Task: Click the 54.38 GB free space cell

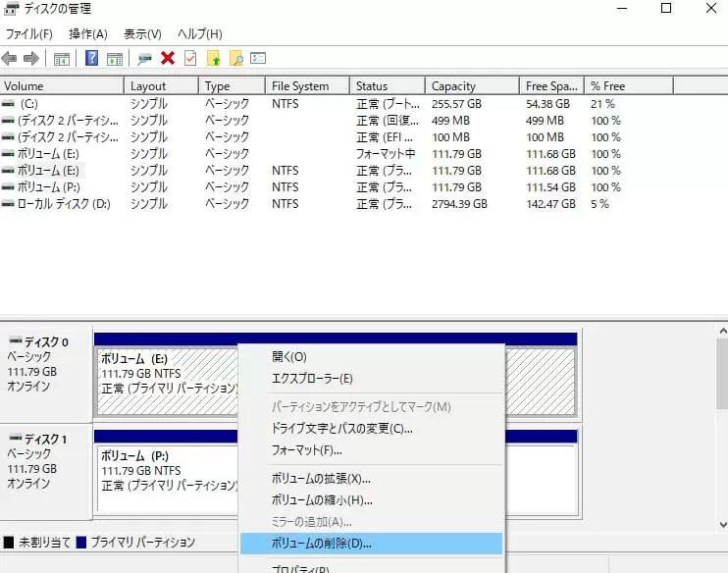Action: tap(547, 104)
